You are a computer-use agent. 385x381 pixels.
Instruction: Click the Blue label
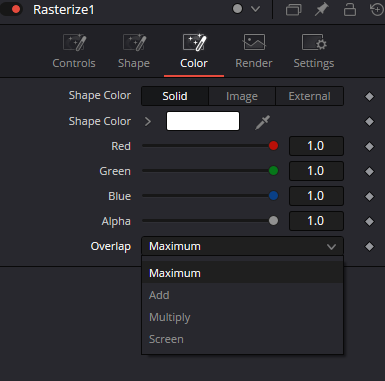coord(119,196)
